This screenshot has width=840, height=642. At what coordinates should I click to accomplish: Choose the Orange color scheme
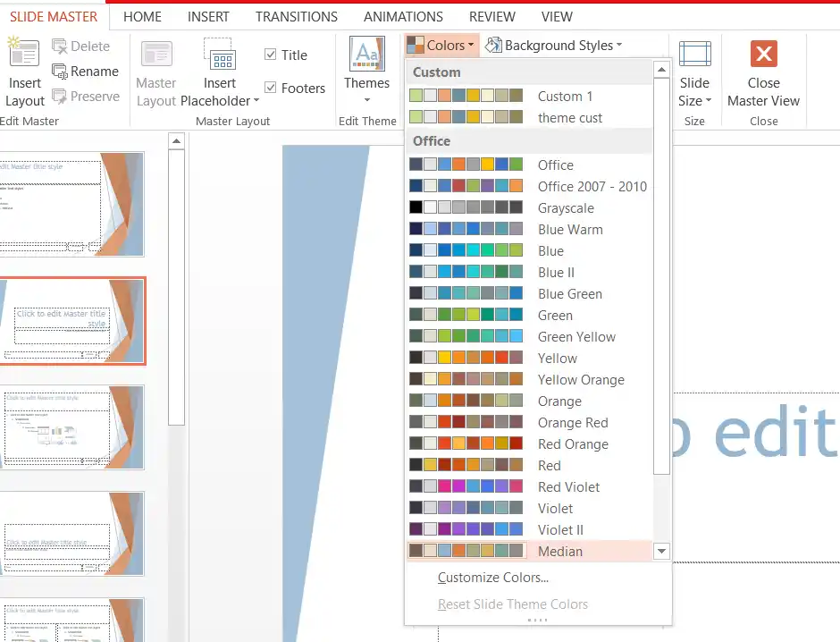point(529,401)
